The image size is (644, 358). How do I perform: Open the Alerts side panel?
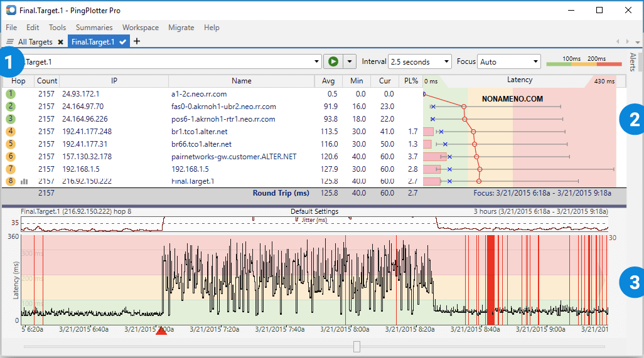click(x=632, y=62)
